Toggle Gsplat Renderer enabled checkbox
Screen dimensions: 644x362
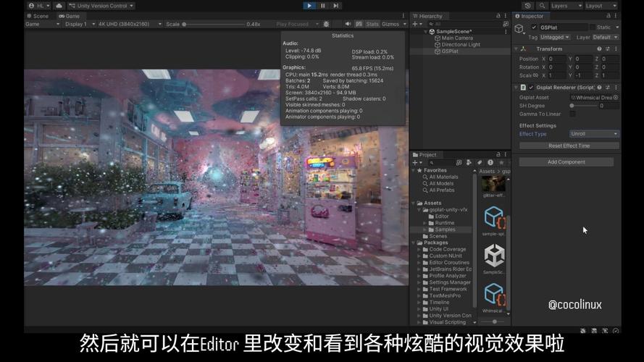pyautogui.click(x=531, y=88)
